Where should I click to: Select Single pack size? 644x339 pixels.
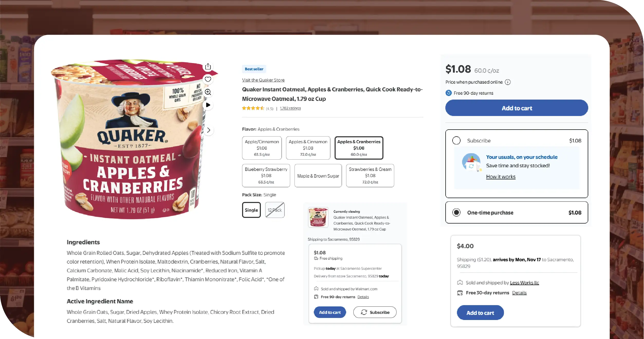point(251,210)
